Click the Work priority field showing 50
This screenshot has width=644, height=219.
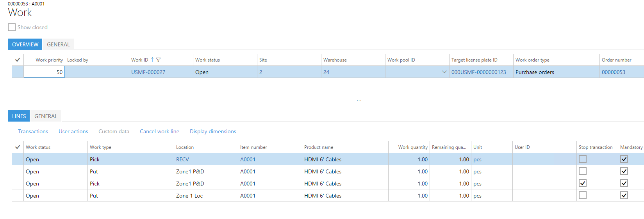(x=44, y=72)
